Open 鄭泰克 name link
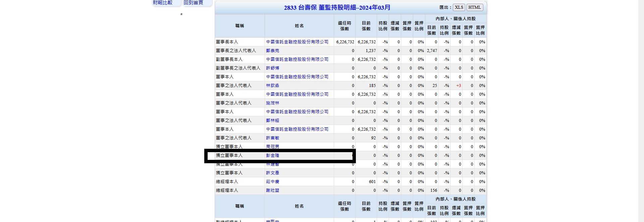 272,51
